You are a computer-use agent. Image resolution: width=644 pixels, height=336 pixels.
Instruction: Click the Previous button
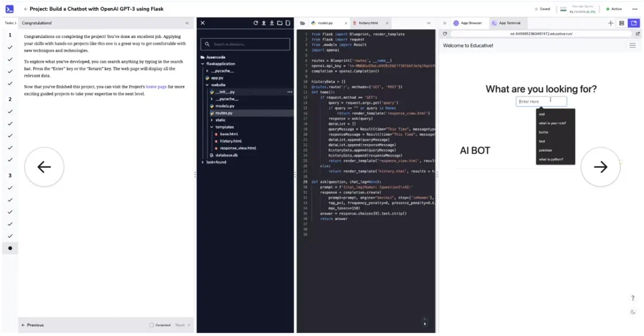click(x=32, y=325)
